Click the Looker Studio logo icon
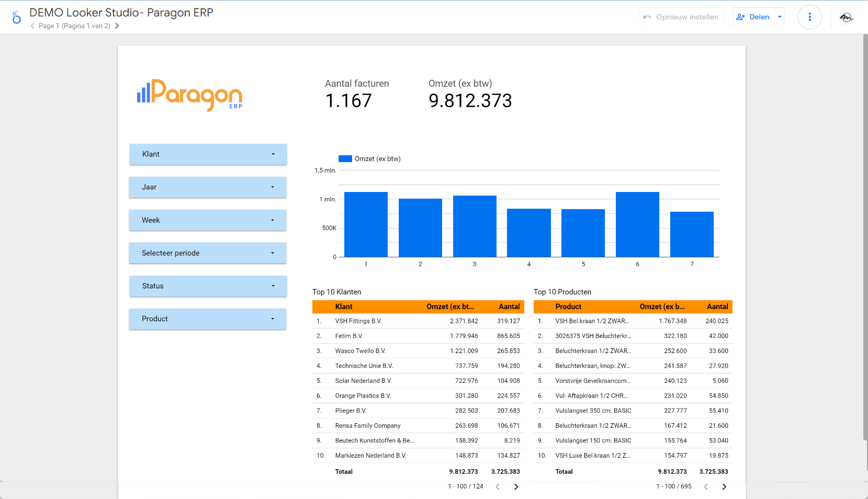Screen dimensions: 868x499 point(17,17)
